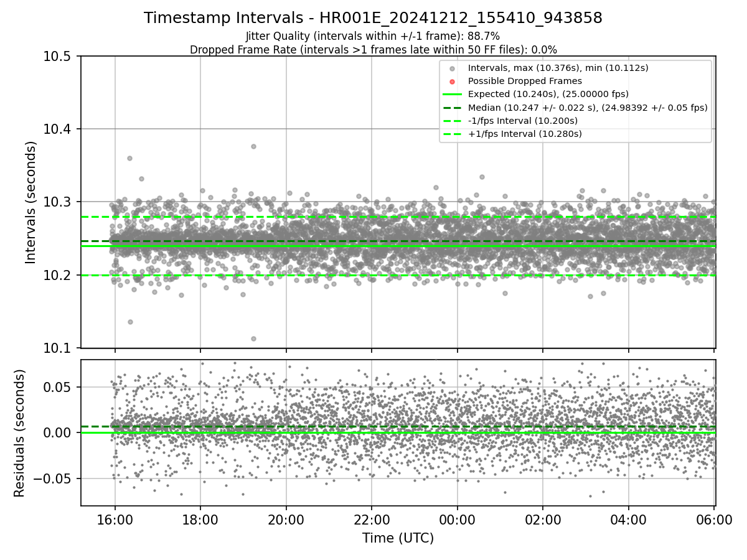747x560 pixels.
Task: Click the 'Dropped Frame Rate' subtitle line showing 0.0%
Action: [373, 50]
